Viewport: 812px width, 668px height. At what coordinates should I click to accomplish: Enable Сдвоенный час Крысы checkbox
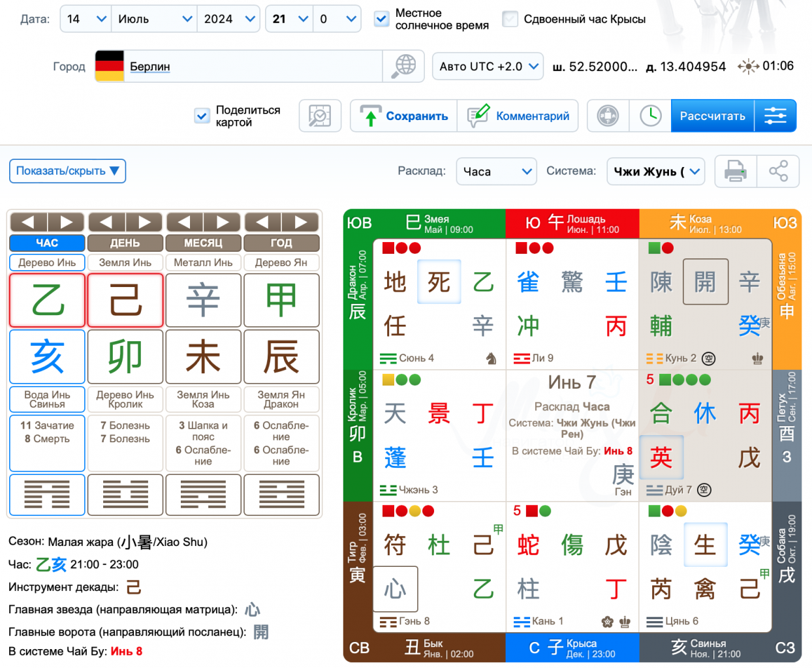coord(510,19)
